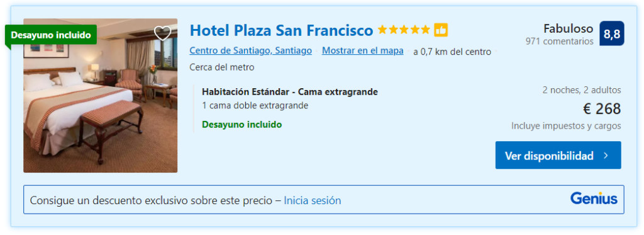The height and width of the screenshot is (235, 644).
Task: Click the five-star rating icons
Action: click(404, 30)
